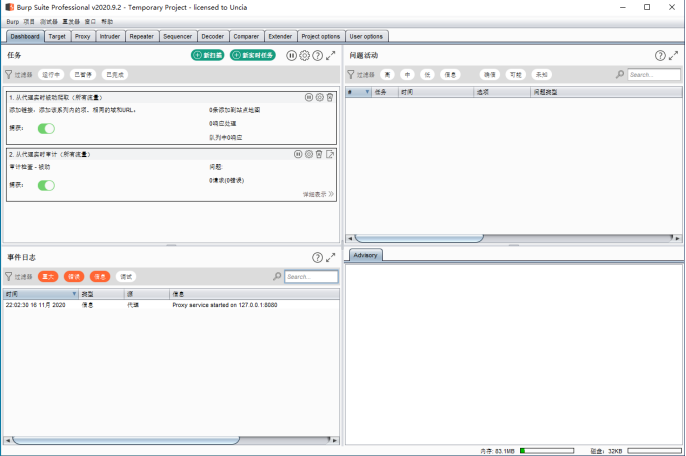Image resolution: width=686 pixels, height=456 pixels.
Task: Toggle the 运行中 running tasks filter
Action: 51,74
